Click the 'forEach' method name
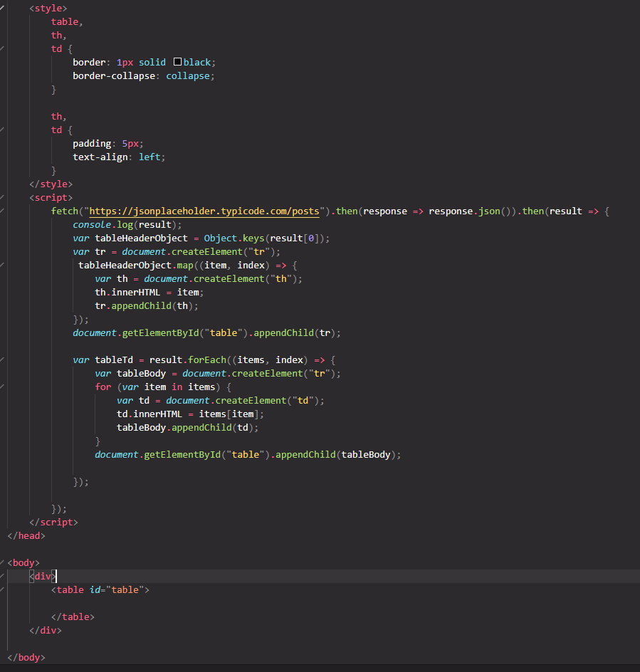This screenshot has height=672, width=640. tap(207, 360)
